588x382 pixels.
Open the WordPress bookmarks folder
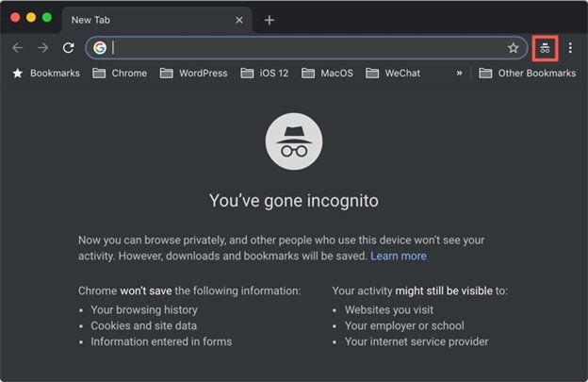coord(193,74)
